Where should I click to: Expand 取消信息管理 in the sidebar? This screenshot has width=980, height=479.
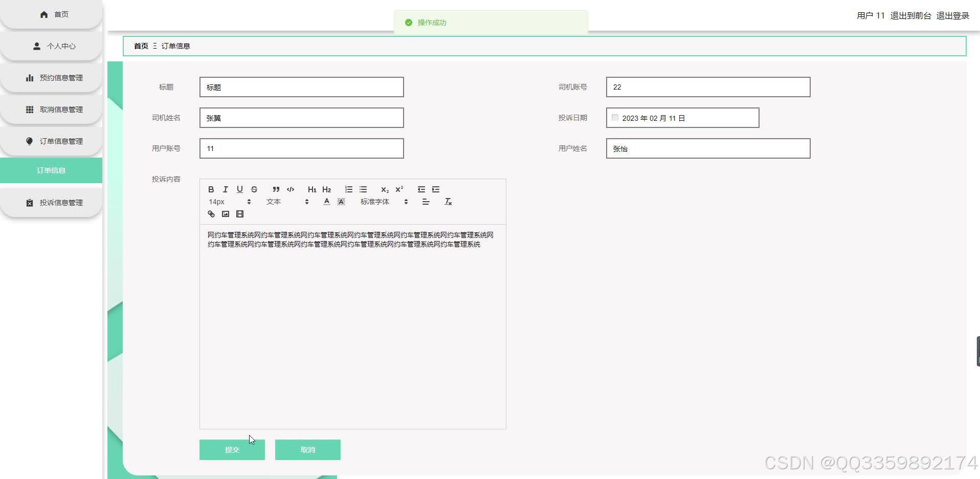(x=51, y=110)
